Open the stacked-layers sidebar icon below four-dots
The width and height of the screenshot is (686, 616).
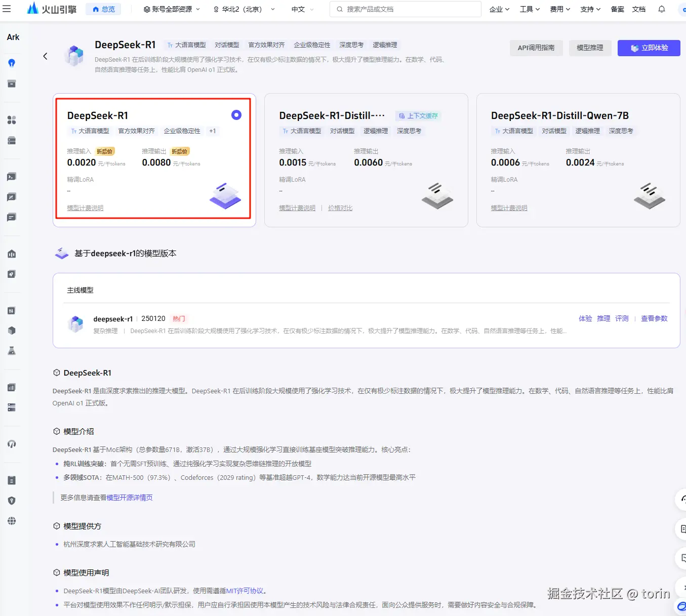click(12, 140)
